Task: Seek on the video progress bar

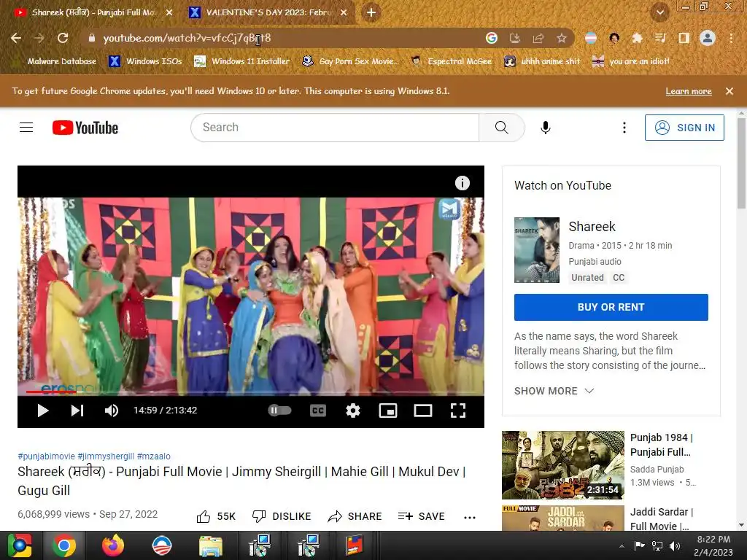Action: click(251, 392)
